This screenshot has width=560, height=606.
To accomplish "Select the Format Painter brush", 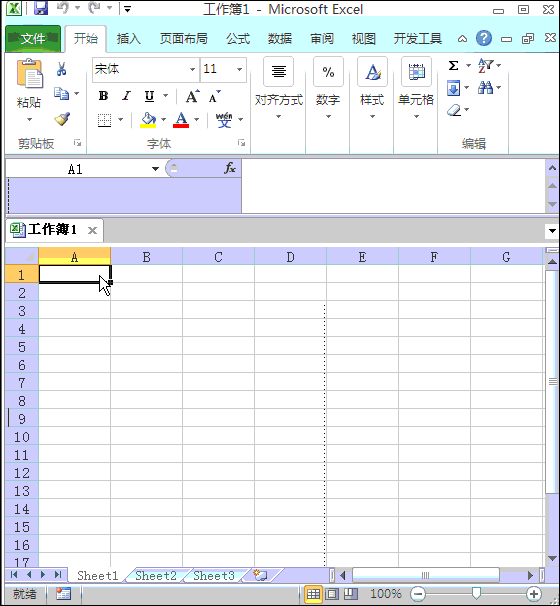I will [x=62, y=119].
